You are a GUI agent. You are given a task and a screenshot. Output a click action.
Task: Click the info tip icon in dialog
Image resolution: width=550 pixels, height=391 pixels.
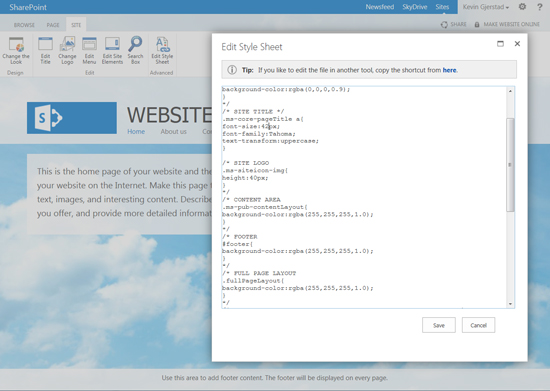(x=232, y=70)
